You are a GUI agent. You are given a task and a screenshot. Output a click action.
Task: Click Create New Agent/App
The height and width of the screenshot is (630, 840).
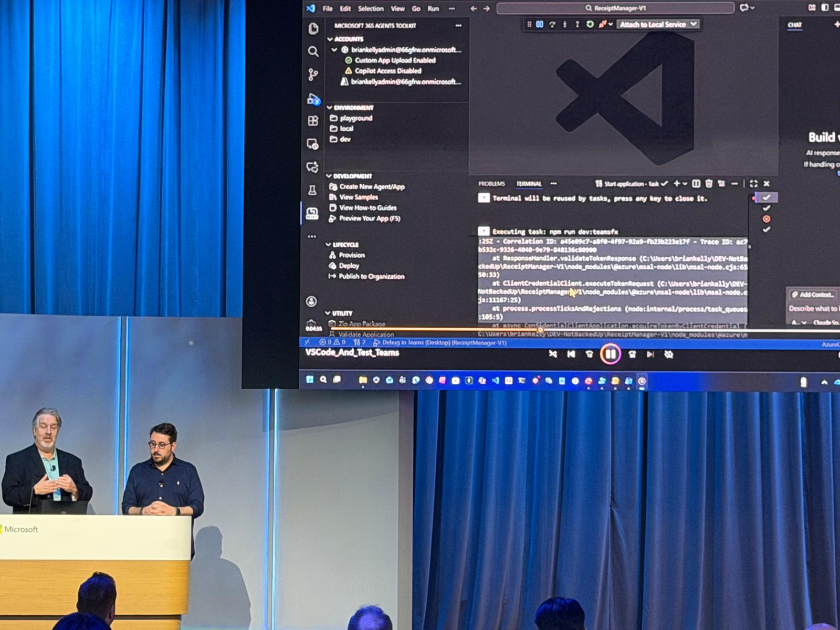click(372, 187)
